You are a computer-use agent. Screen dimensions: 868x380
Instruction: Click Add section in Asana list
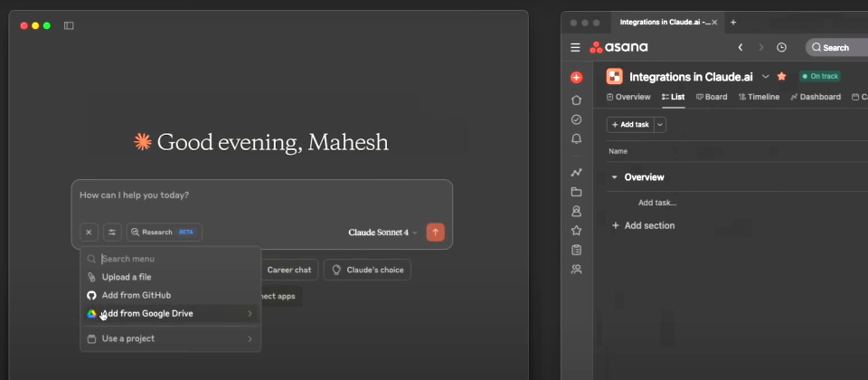pyautogui.click(x=643, y=225)
